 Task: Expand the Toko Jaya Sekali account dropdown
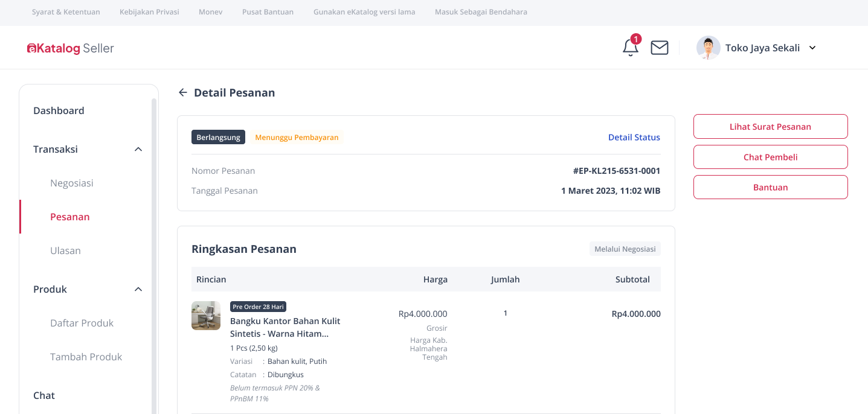click(812, 48)
